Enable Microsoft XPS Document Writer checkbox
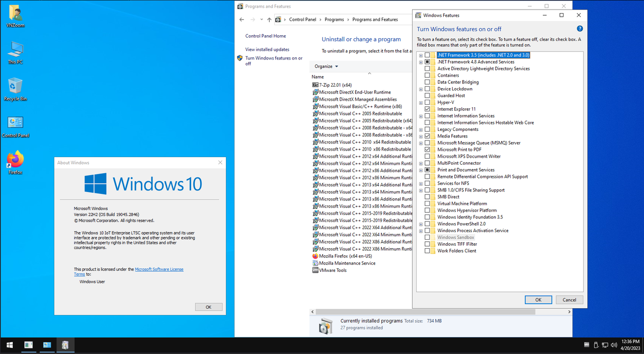The height and width of the screenshot is (354, 644). coord(427,157)
